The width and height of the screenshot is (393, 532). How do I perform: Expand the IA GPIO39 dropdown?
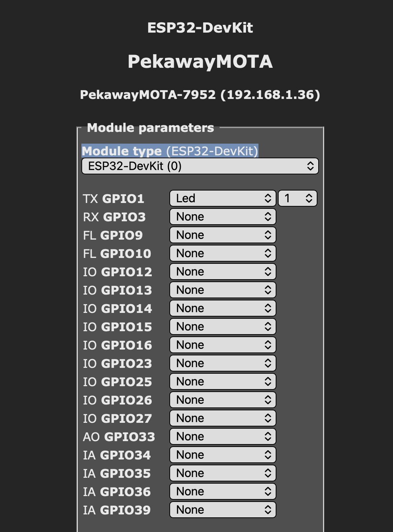coord(223,510)
